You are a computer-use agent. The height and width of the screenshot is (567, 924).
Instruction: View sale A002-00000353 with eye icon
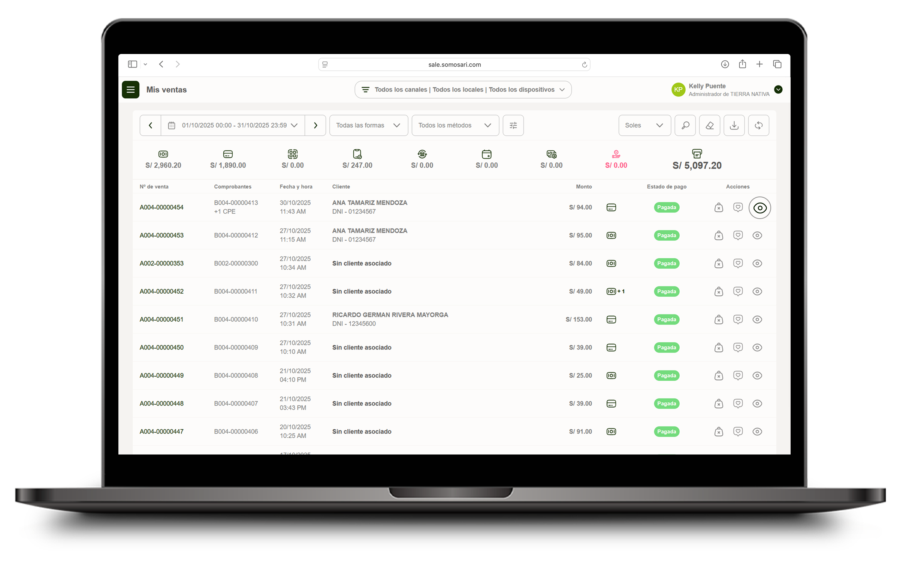[757, 263]
